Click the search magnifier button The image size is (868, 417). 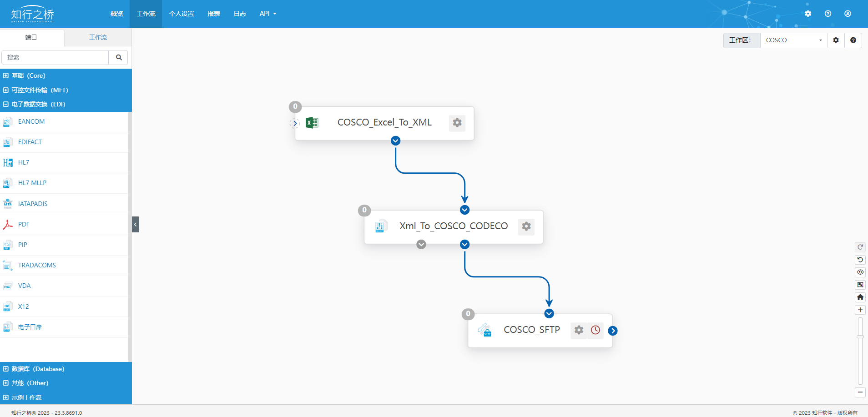[x=119, y=57]
